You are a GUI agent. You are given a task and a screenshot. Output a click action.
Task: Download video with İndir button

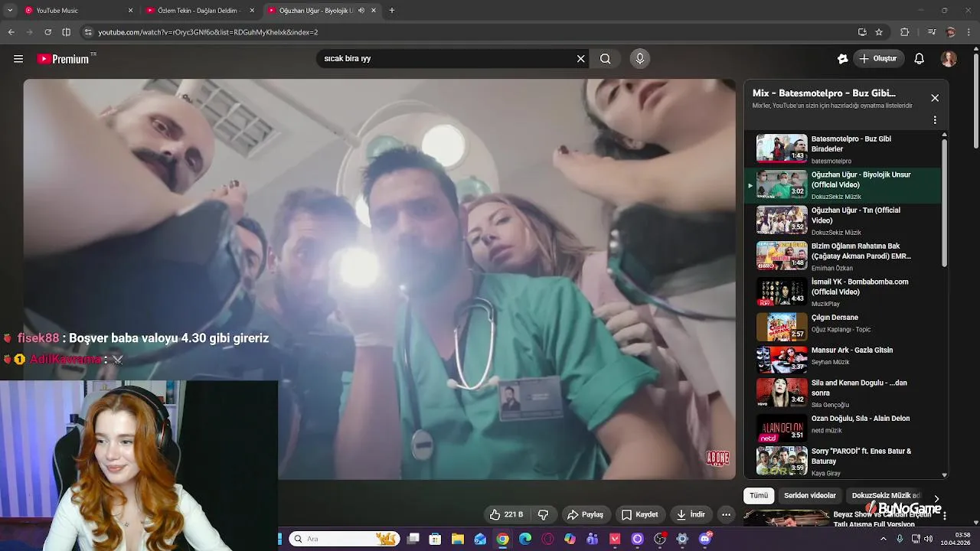pos(690,514)
